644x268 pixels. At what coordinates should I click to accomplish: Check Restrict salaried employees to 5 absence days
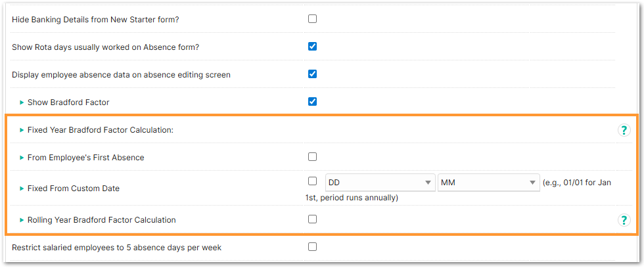click(x=312, y=247)
